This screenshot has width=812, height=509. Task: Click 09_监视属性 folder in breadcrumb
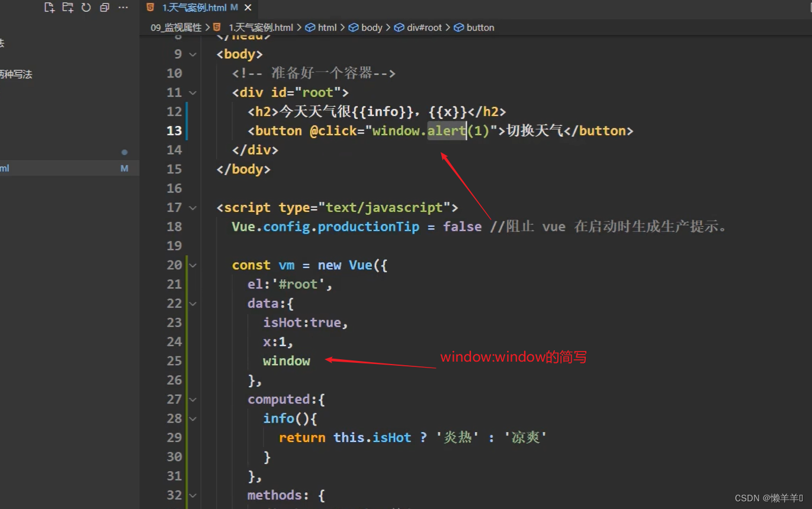pos(176,28)
